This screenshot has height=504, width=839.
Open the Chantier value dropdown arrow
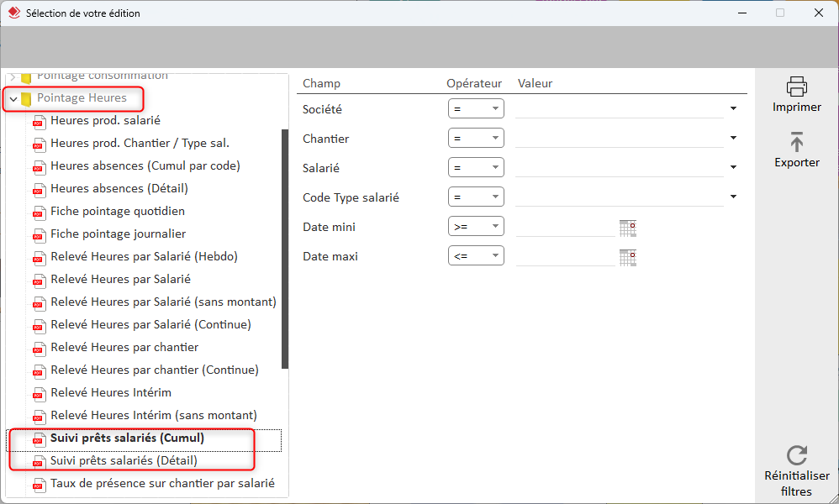[x=733, y=139]
